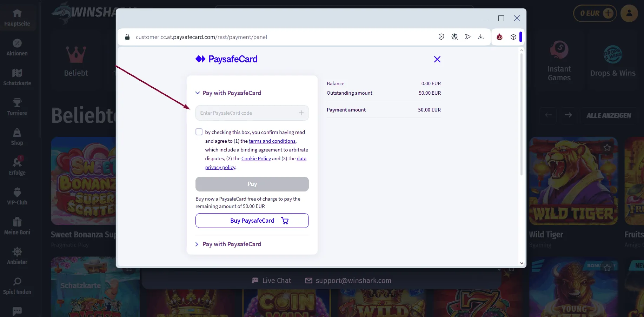Image resolution: width=644 pixels, height=317 pixels.
Task: Click the VIP-Club diamond icon
Action: pos(17,192)
